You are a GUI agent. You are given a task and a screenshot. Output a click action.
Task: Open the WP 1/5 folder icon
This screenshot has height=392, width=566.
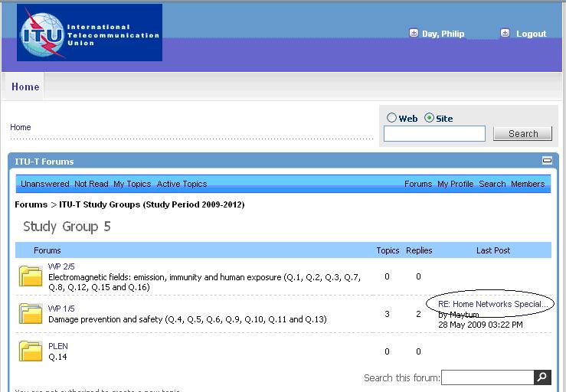(x=31, y=314)
